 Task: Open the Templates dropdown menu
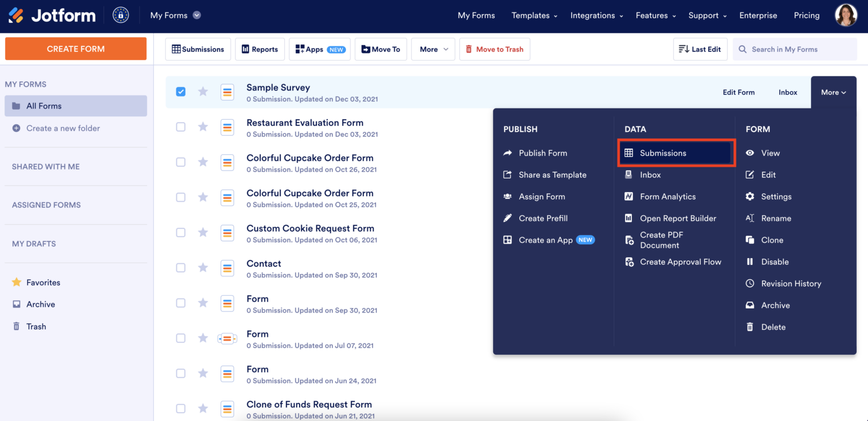point(531,15)
